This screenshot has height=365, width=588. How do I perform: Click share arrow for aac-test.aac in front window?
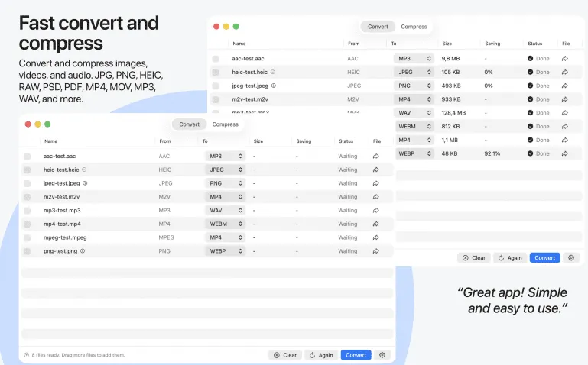pos(375,156)
